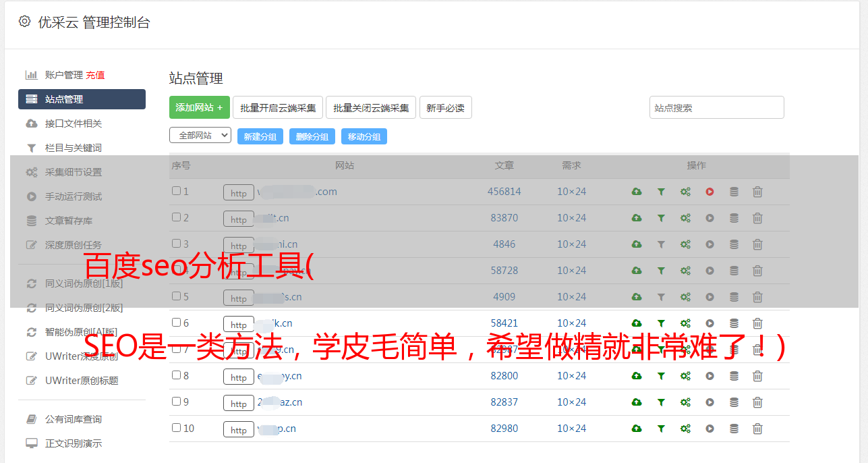Check the checkbox for site row 1
868x463 pixels.
click(x=176, y=191)
